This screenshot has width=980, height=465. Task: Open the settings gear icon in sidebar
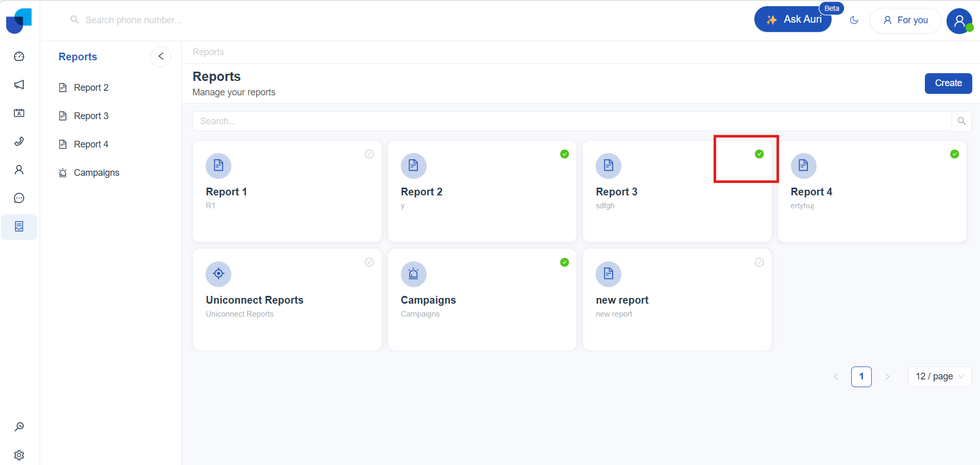(19, 455)
